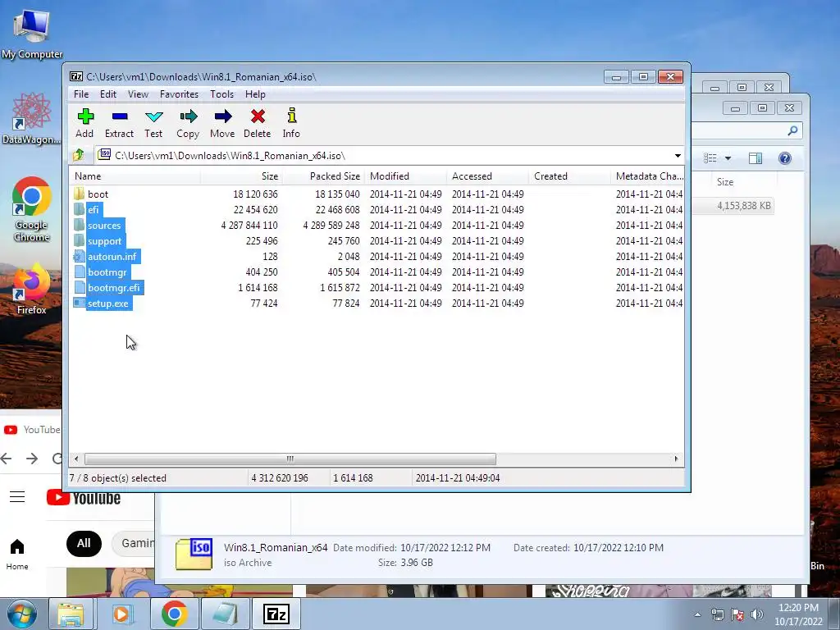The image size is (840, 630).
Task: Open the Action Center flag icon
Action: [737, 614]
